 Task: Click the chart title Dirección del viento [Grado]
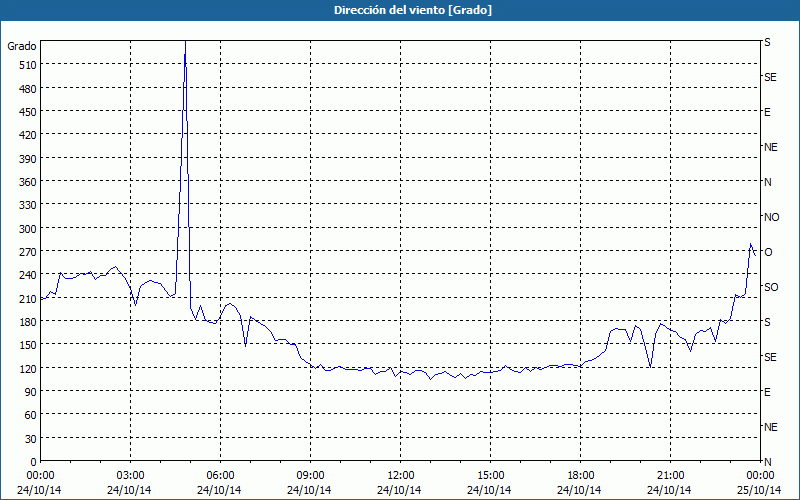[413, 10]
